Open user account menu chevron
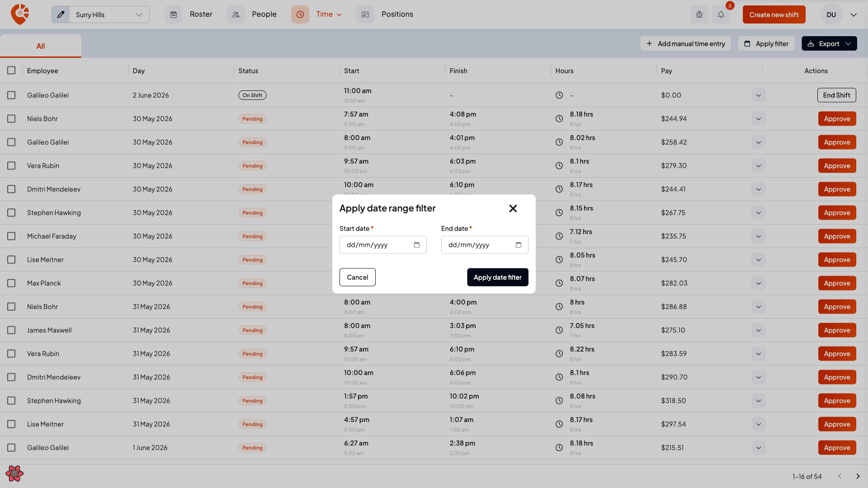Image resolution: width=868 pixels, height=488 pixels. [853, 14]
